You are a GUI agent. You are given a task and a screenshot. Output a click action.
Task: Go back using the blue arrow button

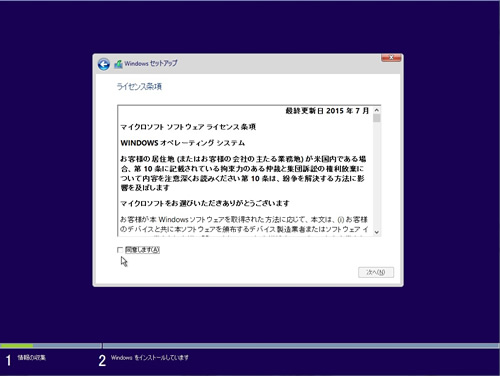104,64
